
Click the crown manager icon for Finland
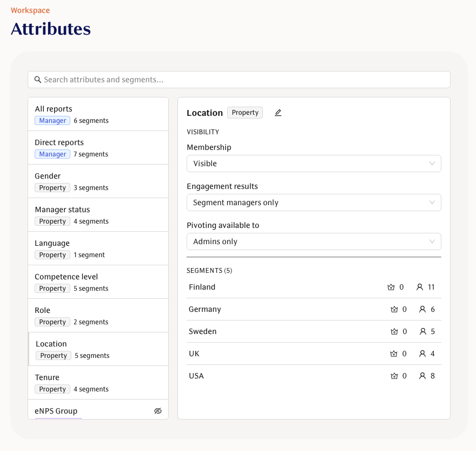pyautogui.click(x=391, y=287)
